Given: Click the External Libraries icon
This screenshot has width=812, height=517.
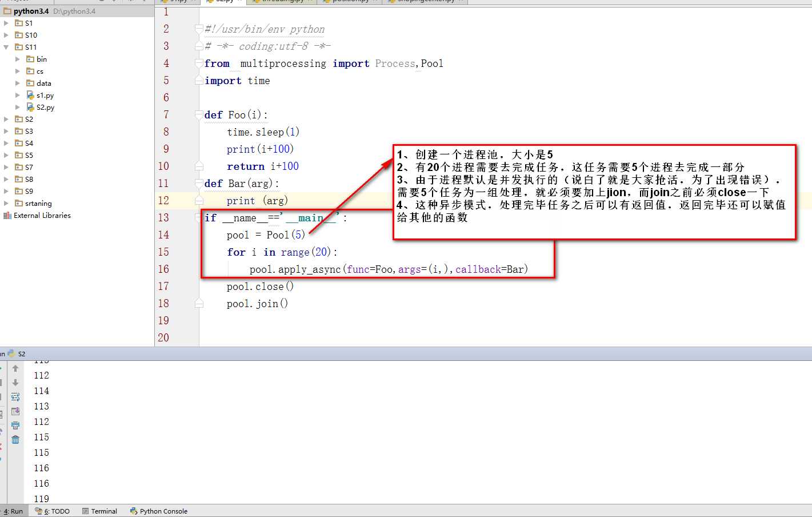Looking at the screenshot, I should [x=7, y=215].
